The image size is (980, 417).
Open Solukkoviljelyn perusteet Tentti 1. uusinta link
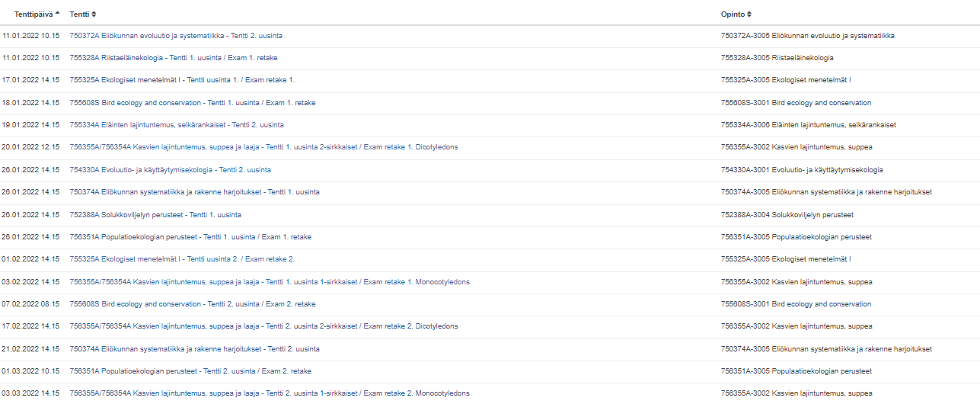click(155, 215)
